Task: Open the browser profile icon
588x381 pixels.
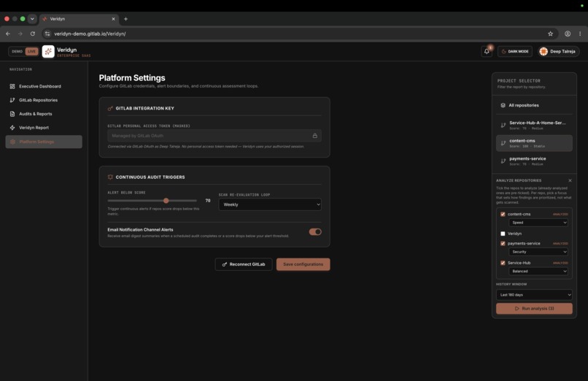Action: coord(568,34)
